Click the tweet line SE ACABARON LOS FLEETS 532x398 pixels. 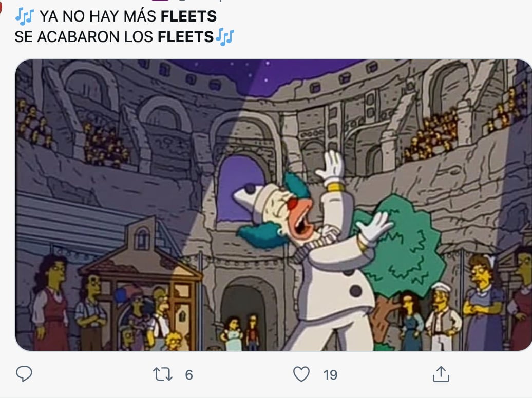click(x=115, y=37)
